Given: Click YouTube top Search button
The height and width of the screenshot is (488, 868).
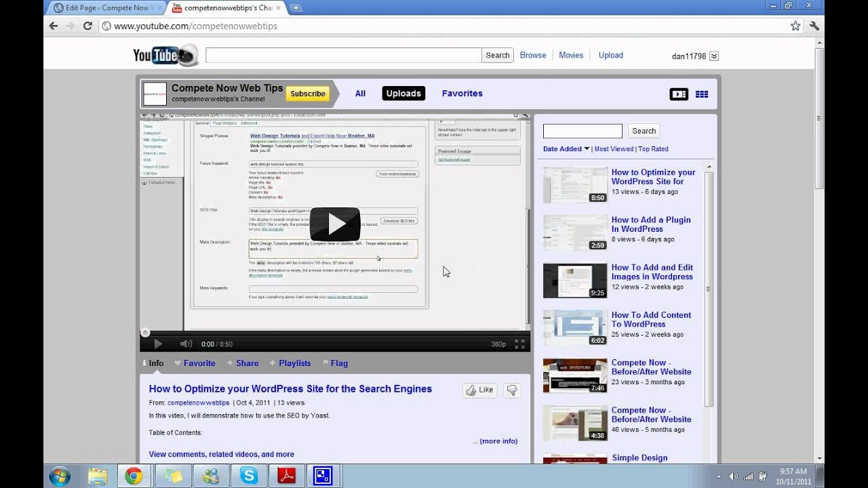Looking at the screenshot, I should [497, 56].
